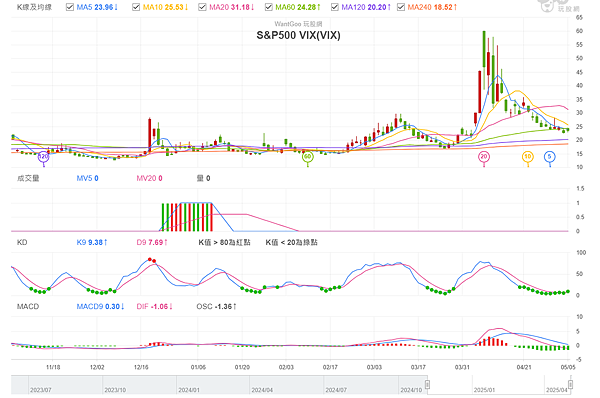Viewport: 600px width, 398px height.
Task: Click the pink 20 marker on chart
Action: (484, 157)
